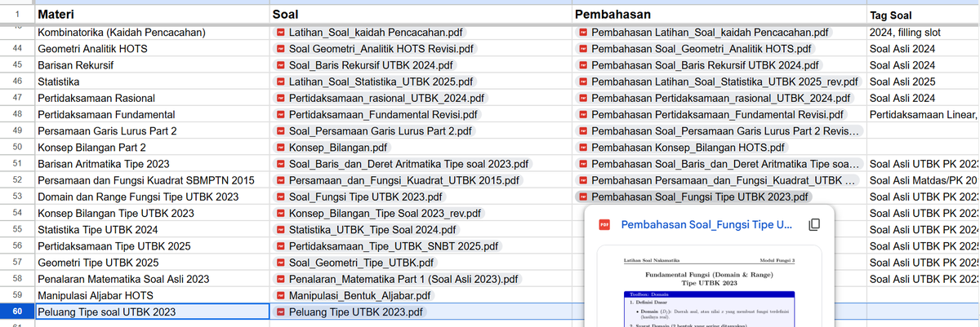The width and height of the screenshot is (980, 327).
Task: Select cell Barisan Aritmatika Tipe 2023
Action: coord(151,164)
